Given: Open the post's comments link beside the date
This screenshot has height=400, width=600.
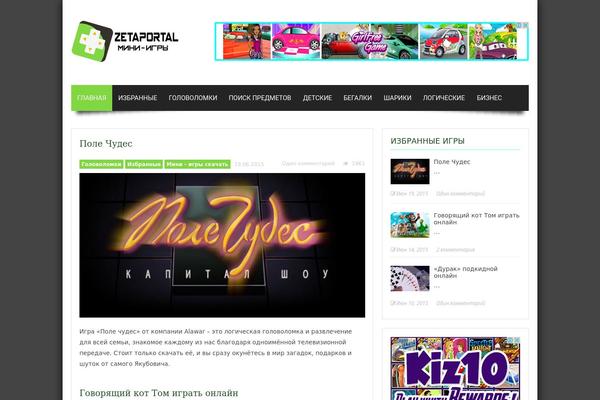Looking at the screenshot, I should click(x=308, y=164).
